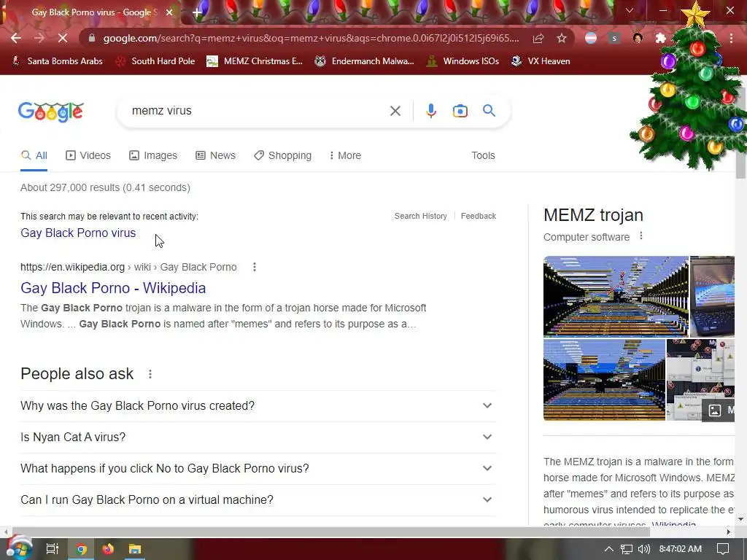Open the More search filters dropdown

point(345,156)
